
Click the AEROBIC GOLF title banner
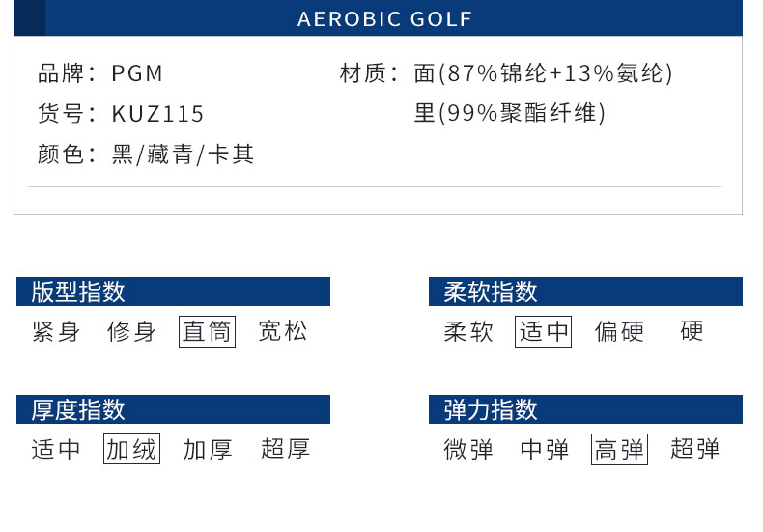click(x=384, y=19)
